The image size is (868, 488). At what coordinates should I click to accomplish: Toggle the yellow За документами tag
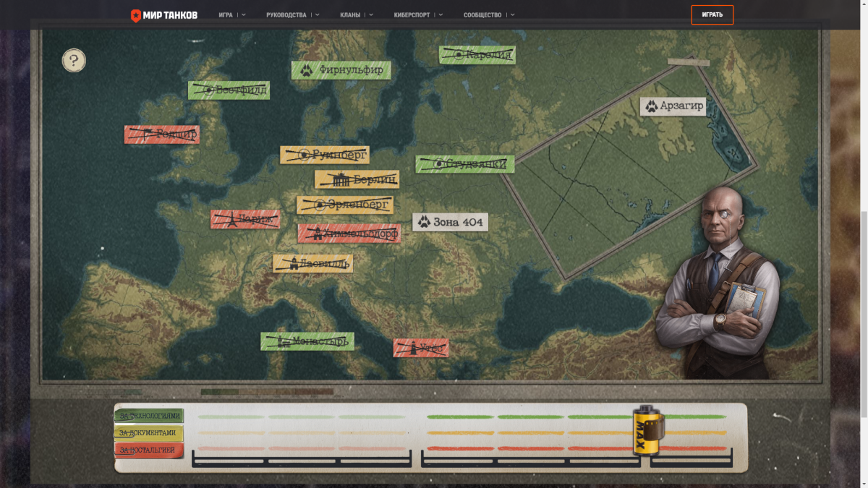tap(149, 433)
